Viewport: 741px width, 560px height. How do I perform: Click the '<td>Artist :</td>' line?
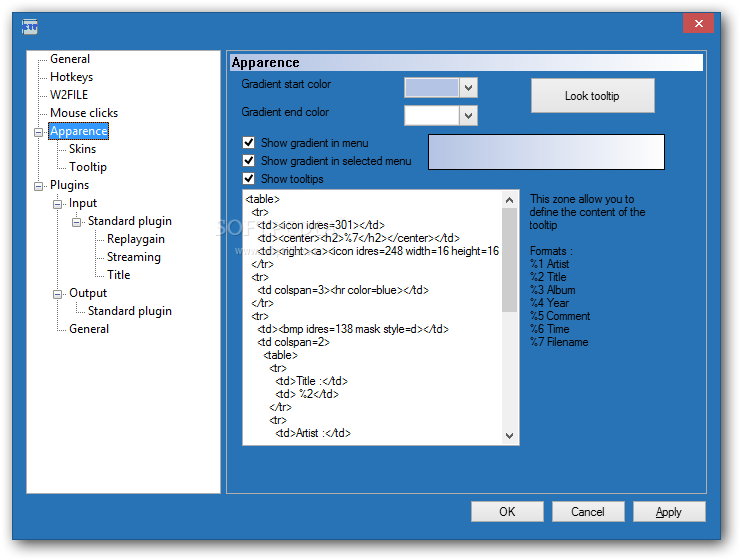pyautogui.click(x=313, y=433)
